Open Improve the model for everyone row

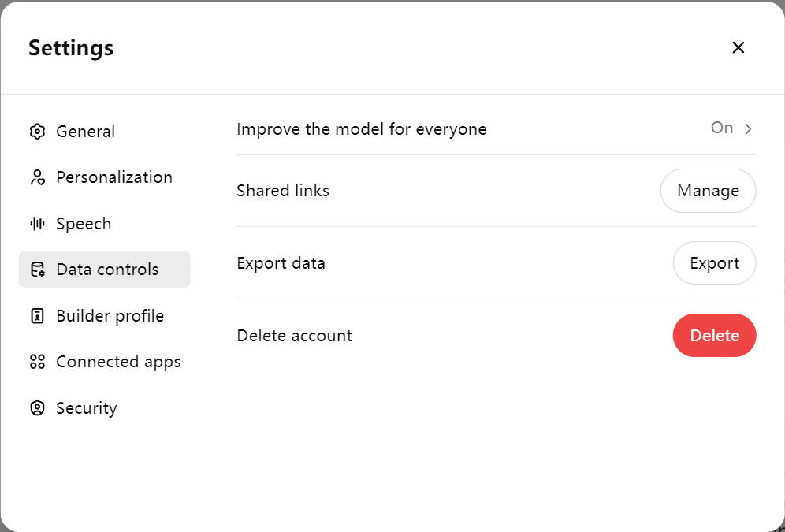pos(496,129)
